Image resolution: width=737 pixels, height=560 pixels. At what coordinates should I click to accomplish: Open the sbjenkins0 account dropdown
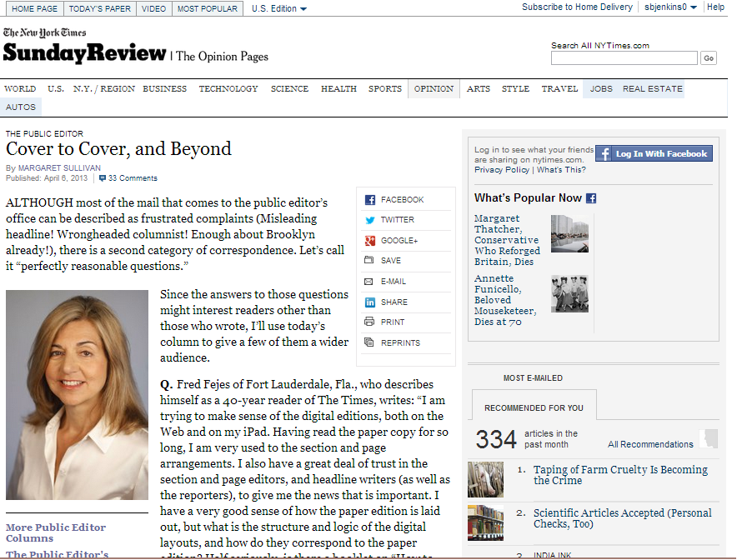[x=670, y=7]
